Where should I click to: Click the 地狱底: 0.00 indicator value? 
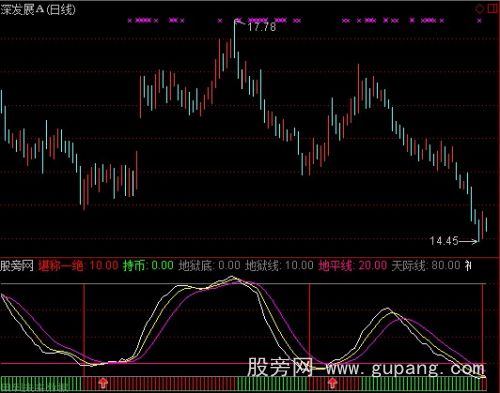click(x=209, y=266)
